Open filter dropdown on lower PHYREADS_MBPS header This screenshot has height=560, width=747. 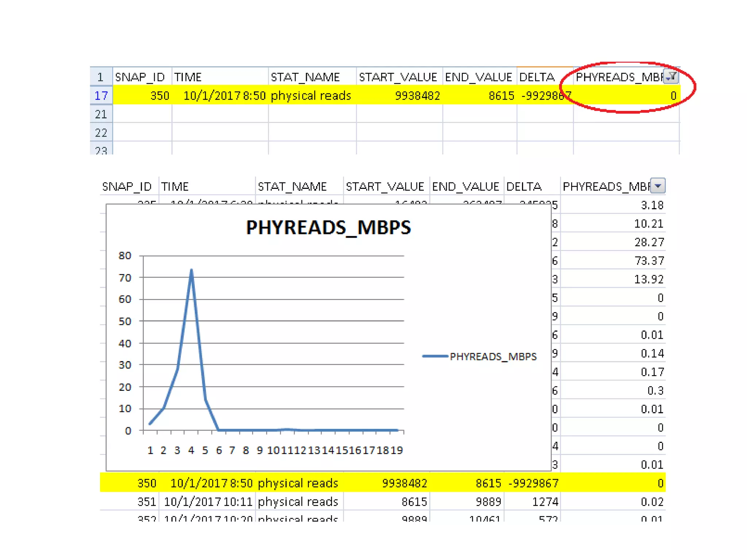coord(658,186)
